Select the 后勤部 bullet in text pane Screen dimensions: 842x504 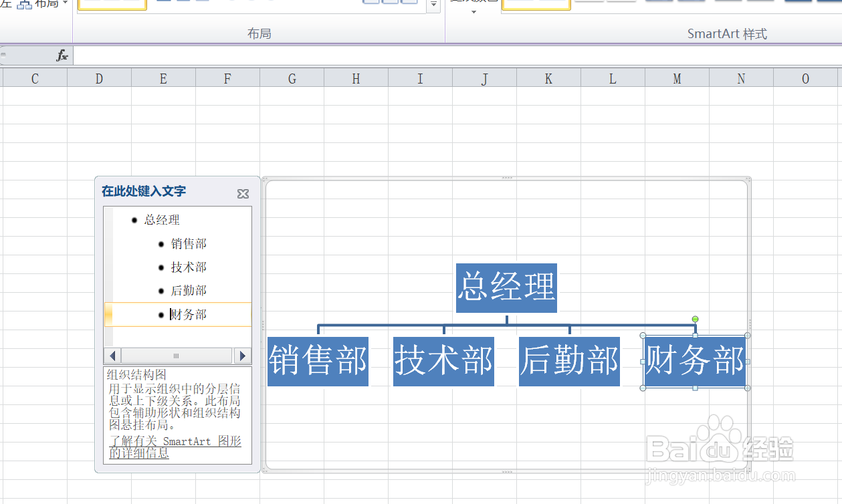pyautogui.click(x=189, y=291)
